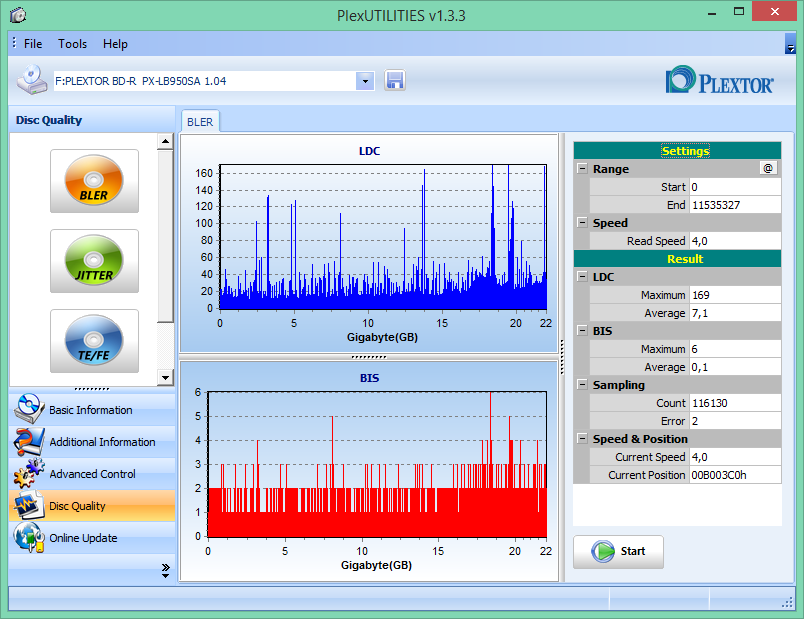Image resolution: width=804 pixels, height=619 pixels.
Task: Select the TE/FE disc test icon
Action: [x=94, y=341]
